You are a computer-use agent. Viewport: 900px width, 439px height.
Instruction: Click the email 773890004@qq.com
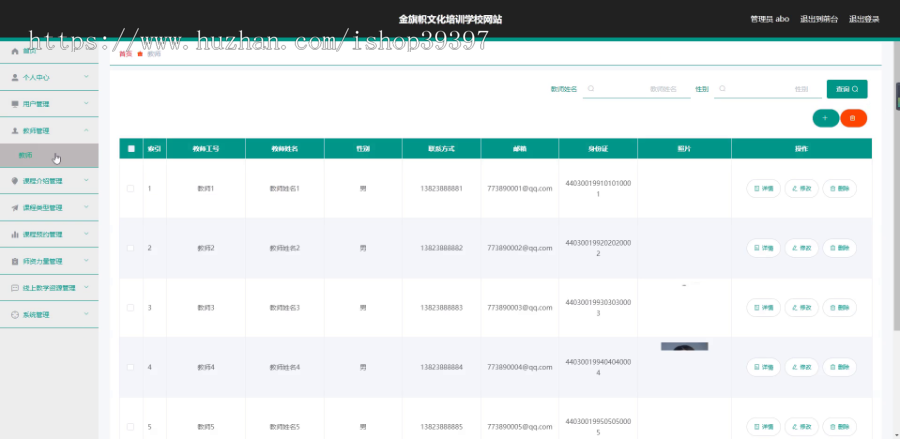coord(519,367)
